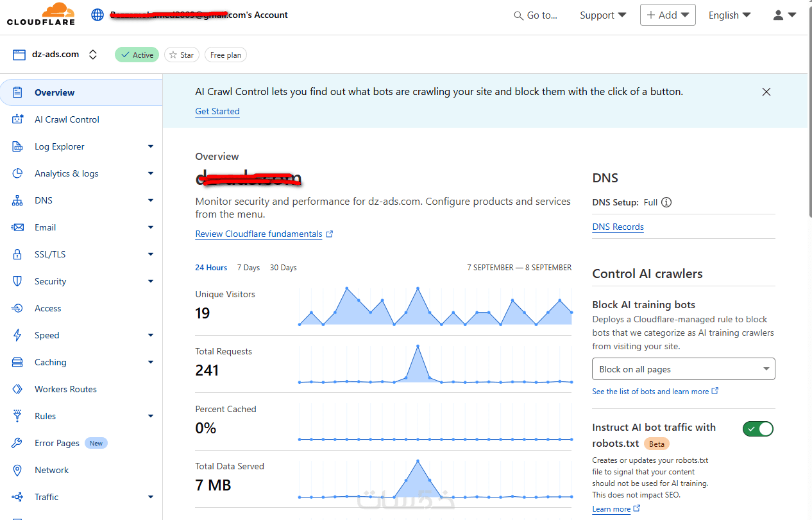Expand the Caching section arrow
Image resolution: width=812 pixels, height=520 pixels.
(151, 362)
